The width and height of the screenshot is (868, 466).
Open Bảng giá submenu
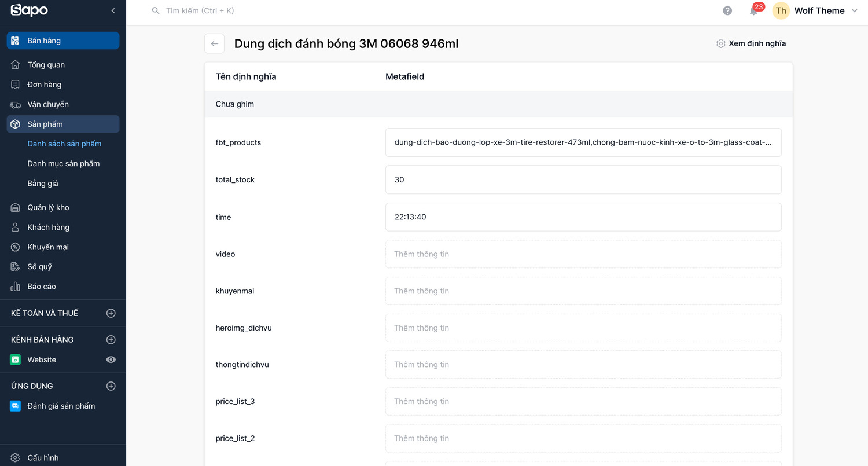(x=43, y=183)
